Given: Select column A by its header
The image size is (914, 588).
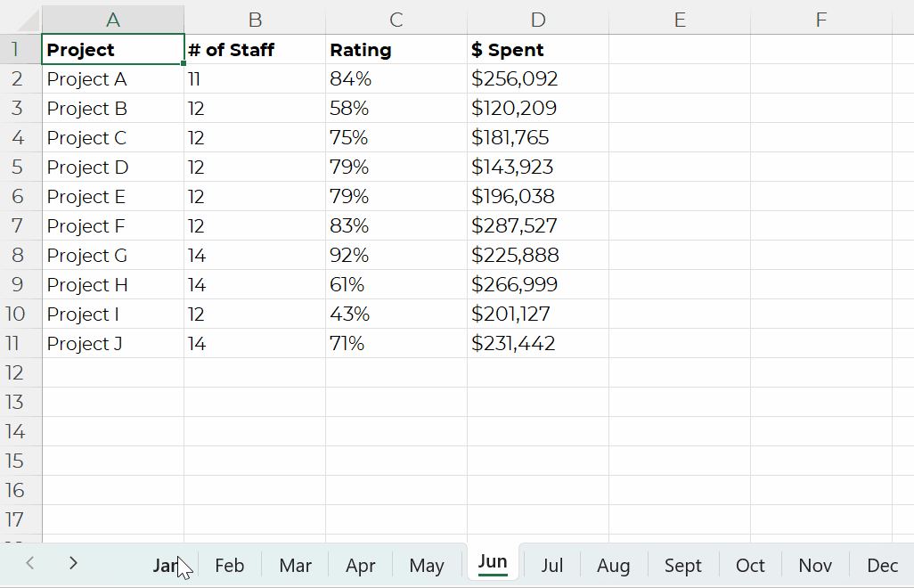Looking at the screenshot, I should (112, 18).
